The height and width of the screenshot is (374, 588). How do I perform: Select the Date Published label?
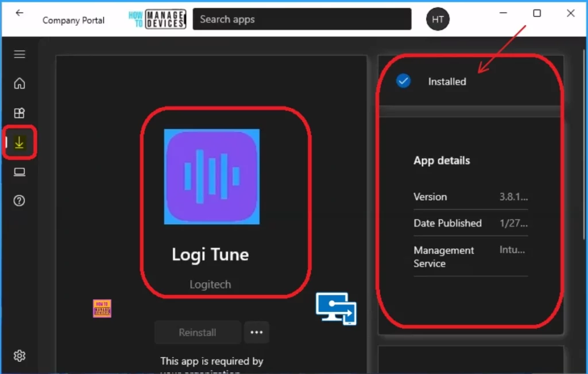click(x=447, y=223)
